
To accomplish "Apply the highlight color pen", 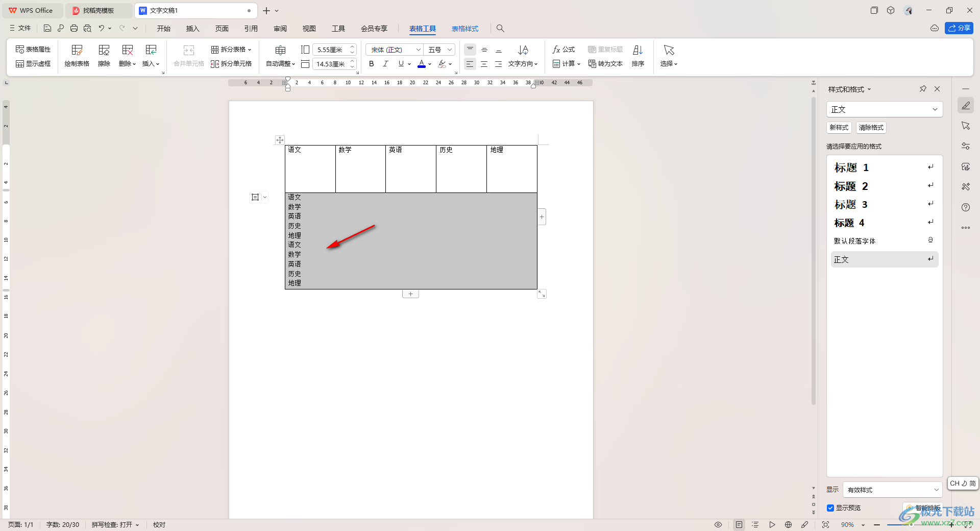I will 442,64.
